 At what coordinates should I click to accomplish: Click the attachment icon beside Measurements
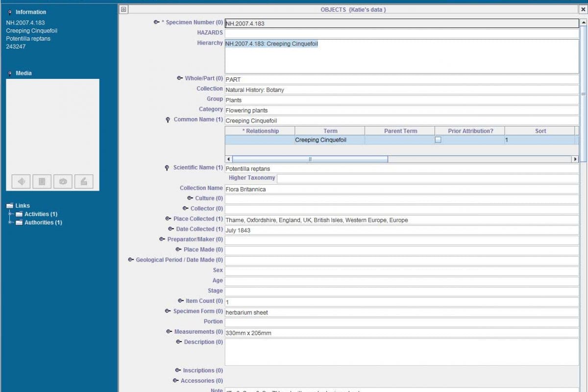click(x=168, y=331)
